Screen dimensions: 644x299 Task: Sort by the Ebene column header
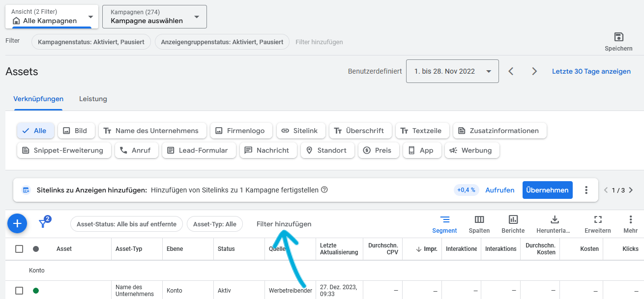click(x=175, y=249)
